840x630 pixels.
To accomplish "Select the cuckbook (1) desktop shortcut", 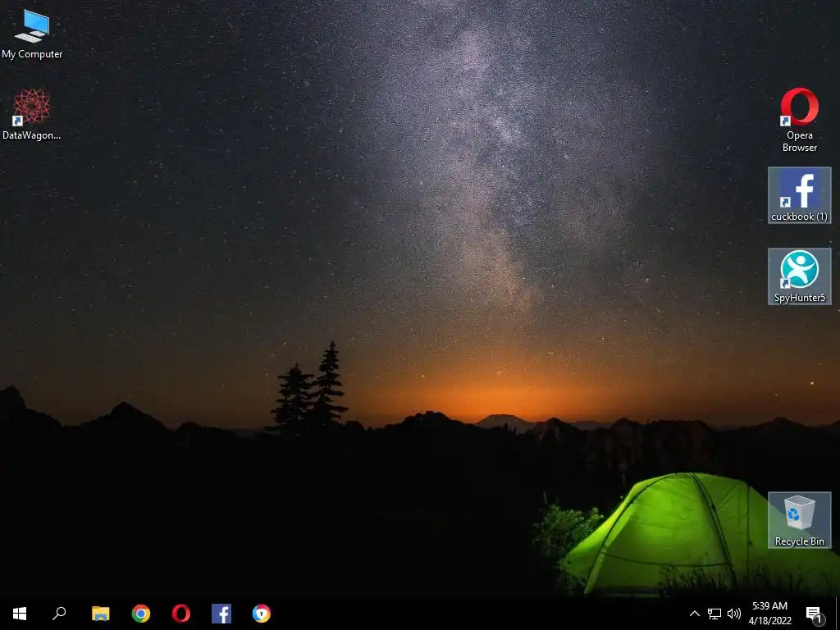I will coord(799,195).
